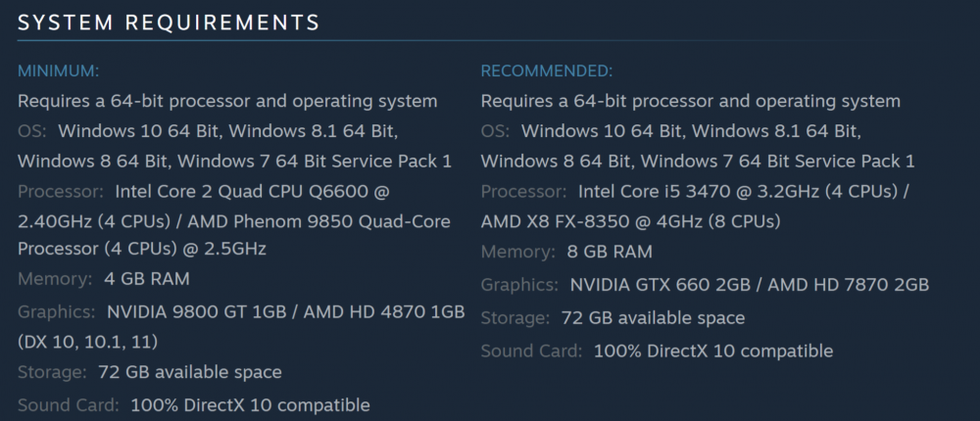Click the recommended Storage 72 GB available space

653,318
